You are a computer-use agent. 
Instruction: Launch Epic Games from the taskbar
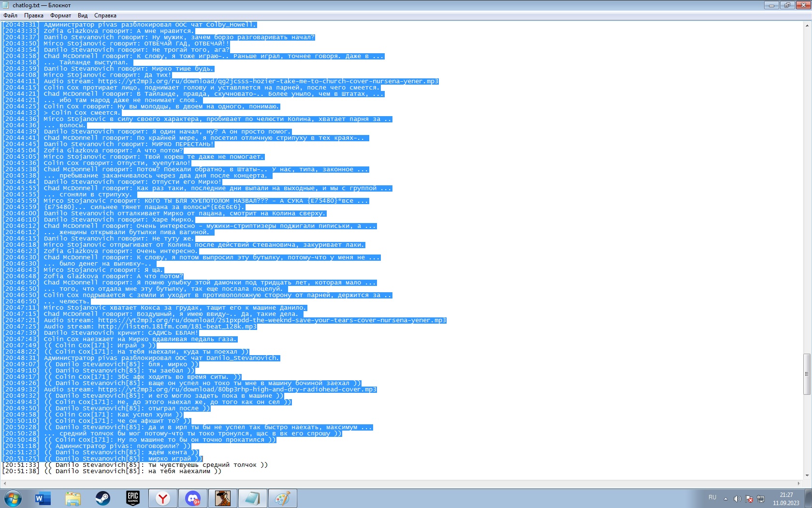click(x=133, y=498)
